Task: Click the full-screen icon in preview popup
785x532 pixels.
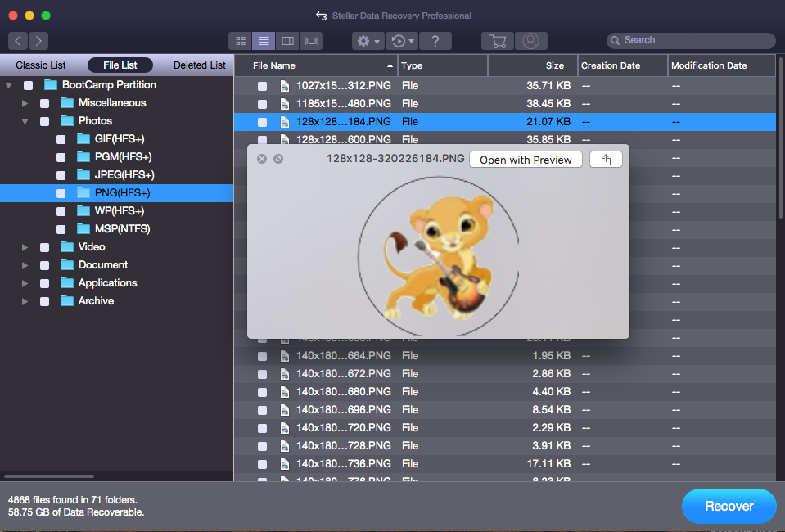Action: pos(278,159)
